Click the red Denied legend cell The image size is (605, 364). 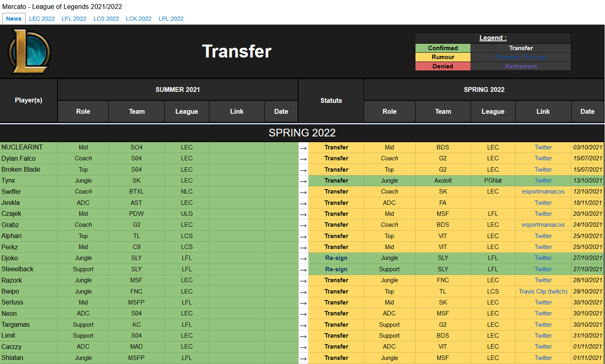point(443,66)
